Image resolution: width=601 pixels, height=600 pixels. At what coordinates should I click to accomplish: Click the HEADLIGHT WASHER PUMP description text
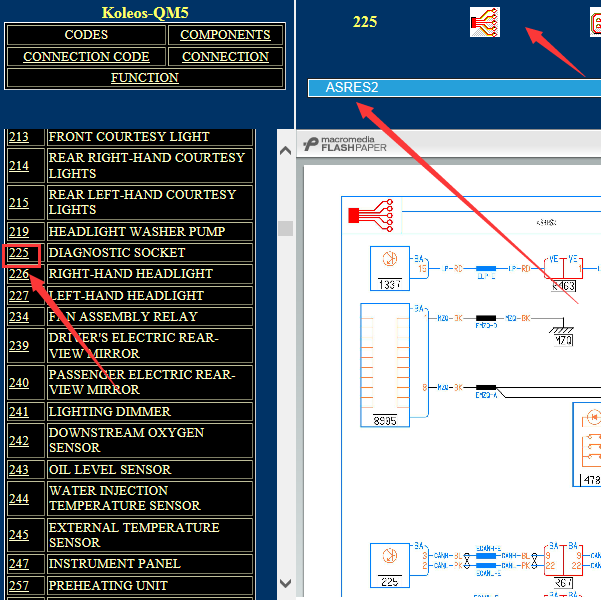tap(137, 232)
